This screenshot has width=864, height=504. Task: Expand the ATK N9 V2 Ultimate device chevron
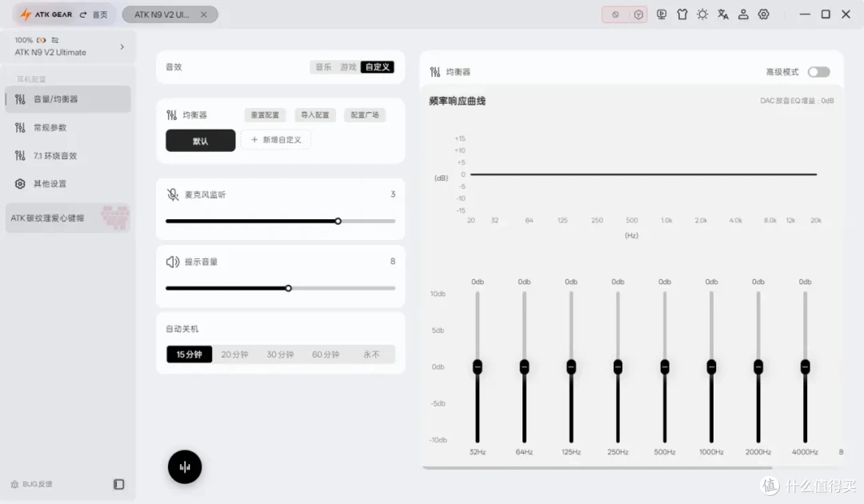point(122,47)
